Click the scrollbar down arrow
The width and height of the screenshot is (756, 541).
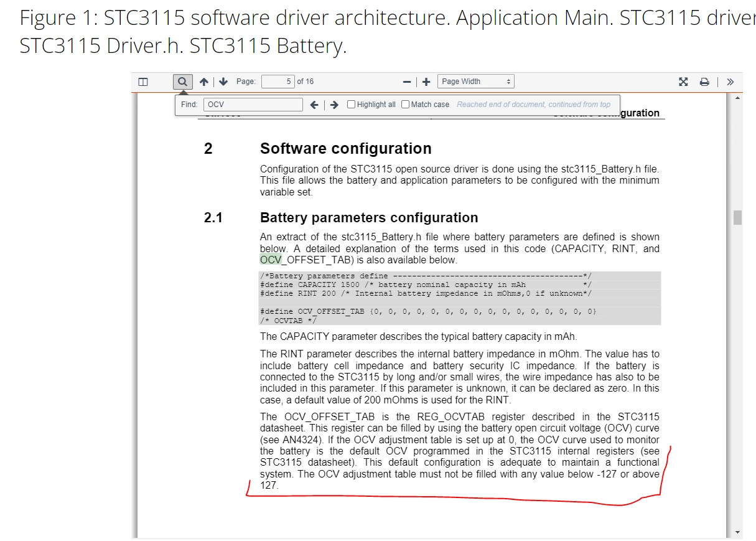[738, 533]
